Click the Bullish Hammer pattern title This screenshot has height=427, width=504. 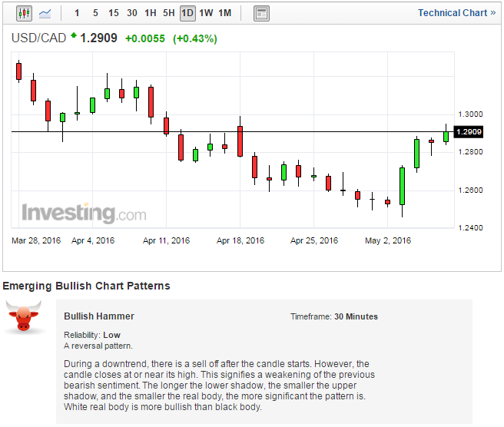click(x=99, y=316)
